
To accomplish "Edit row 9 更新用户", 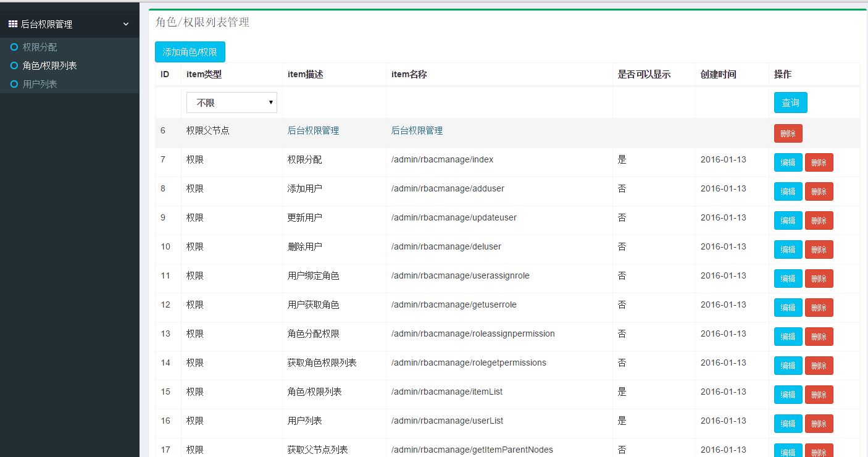I will 788,220.
